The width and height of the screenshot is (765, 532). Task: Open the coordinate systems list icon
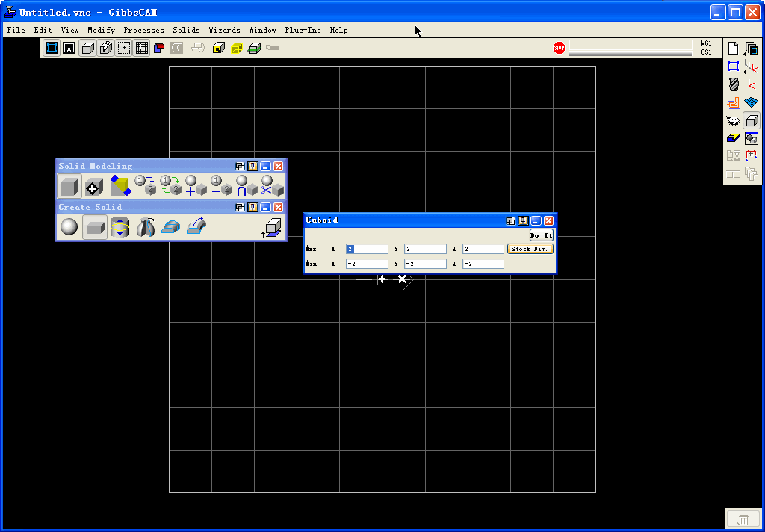(x=752, y=66)
